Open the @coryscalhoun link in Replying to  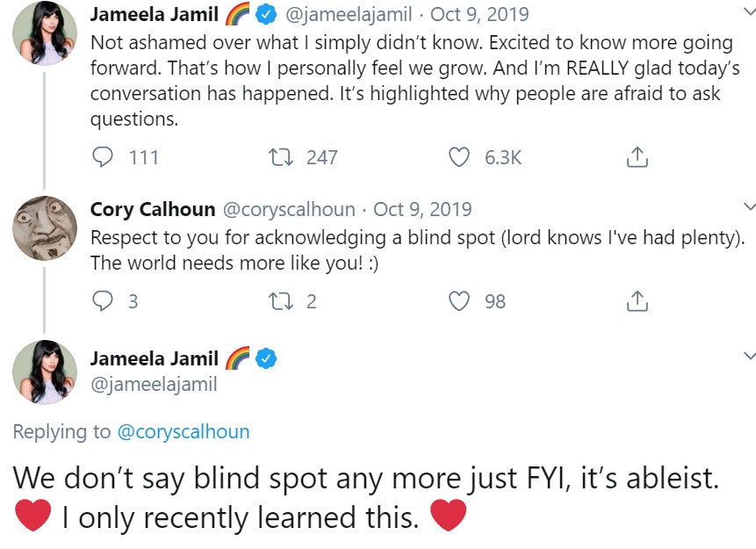pyautogui.click(x=184, y=432)
